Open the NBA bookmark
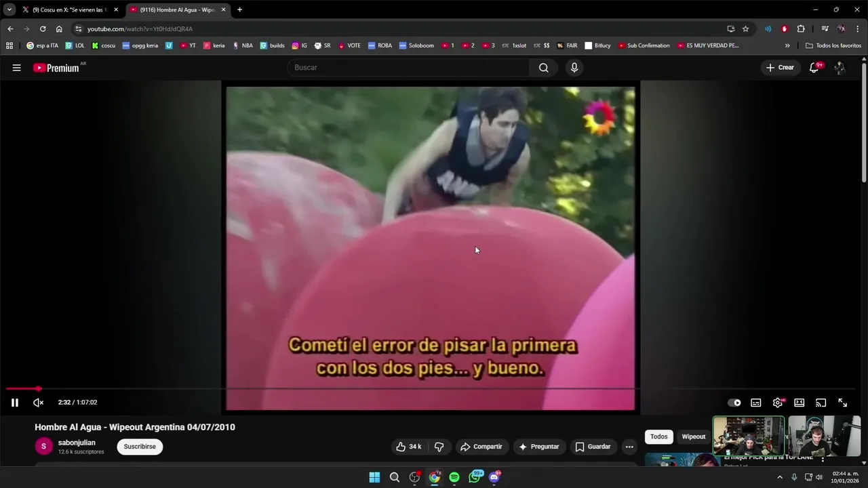This screenshot has width=868, height=488. pyautogui.click(x=242, y=45)
